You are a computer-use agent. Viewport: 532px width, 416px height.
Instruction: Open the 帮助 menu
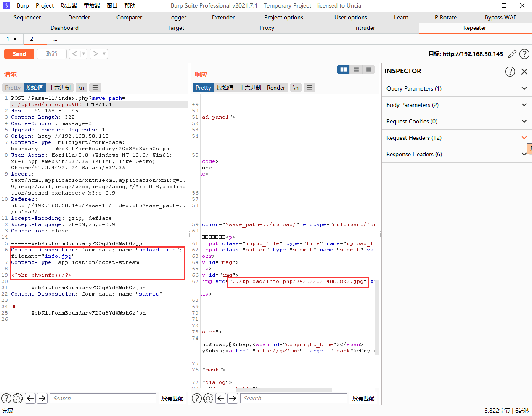coord(130,5)
